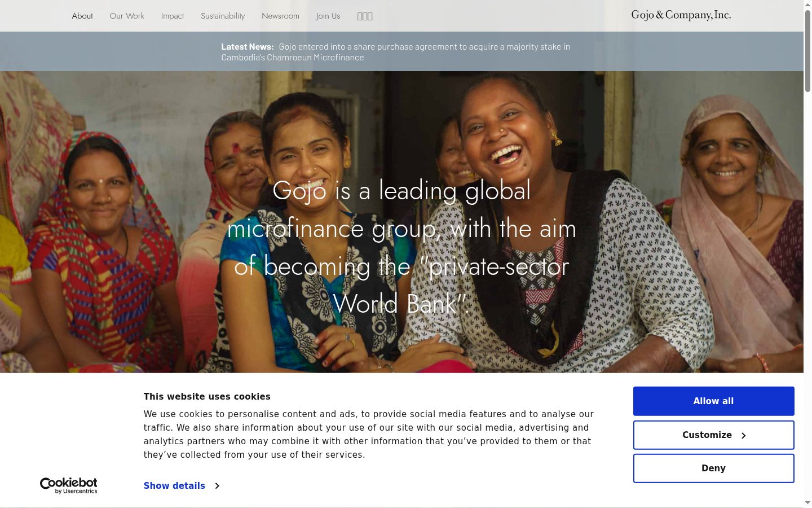This screenshot has width=812, height=508.
Task: Click the hero headline about microfinance group
Action: pos(401,247)
